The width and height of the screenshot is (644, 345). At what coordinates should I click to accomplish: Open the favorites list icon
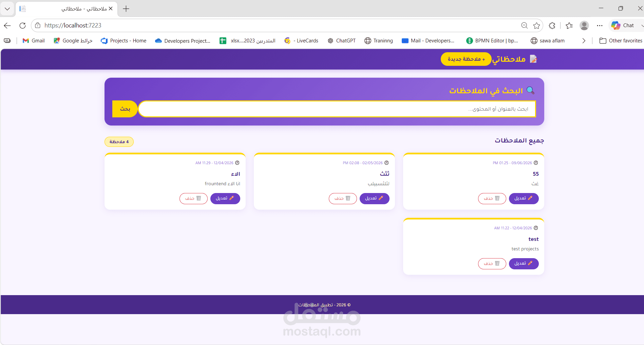point(569,25)
